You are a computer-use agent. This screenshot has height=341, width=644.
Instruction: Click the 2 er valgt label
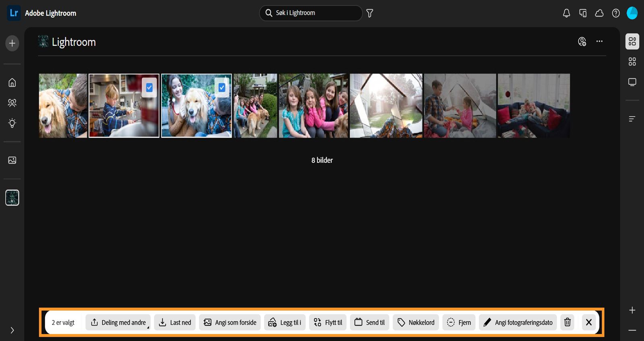click(63, 322)
